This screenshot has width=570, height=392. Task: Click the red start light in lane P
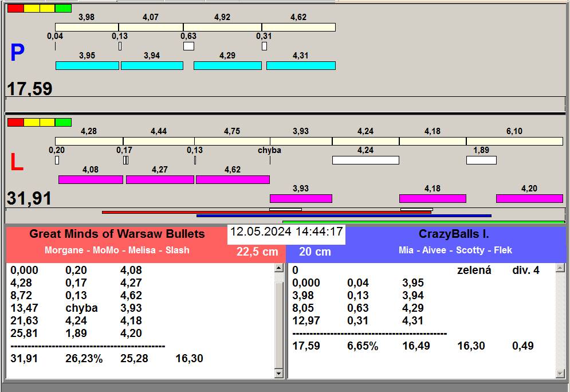pos(15,9)
